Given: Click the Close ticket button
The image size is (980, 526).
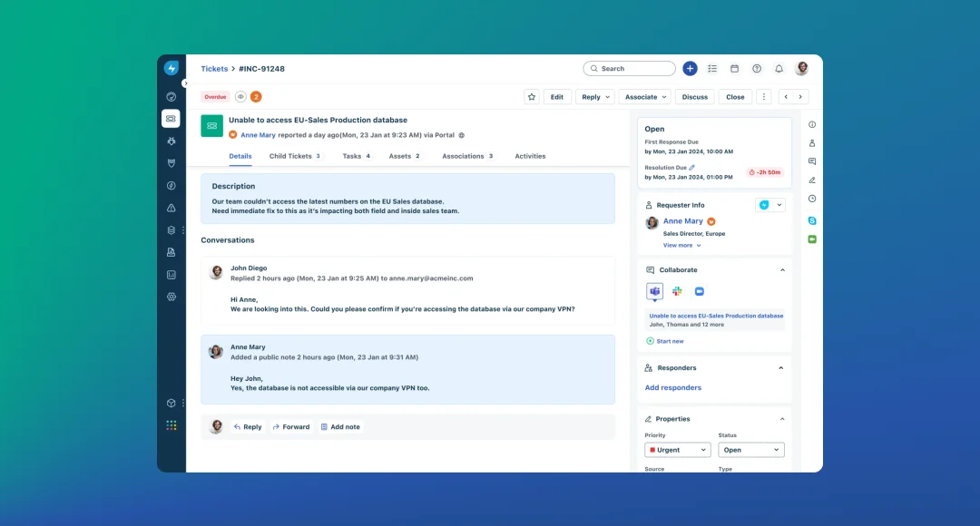Looking at the screenshot, I should 735,97.
